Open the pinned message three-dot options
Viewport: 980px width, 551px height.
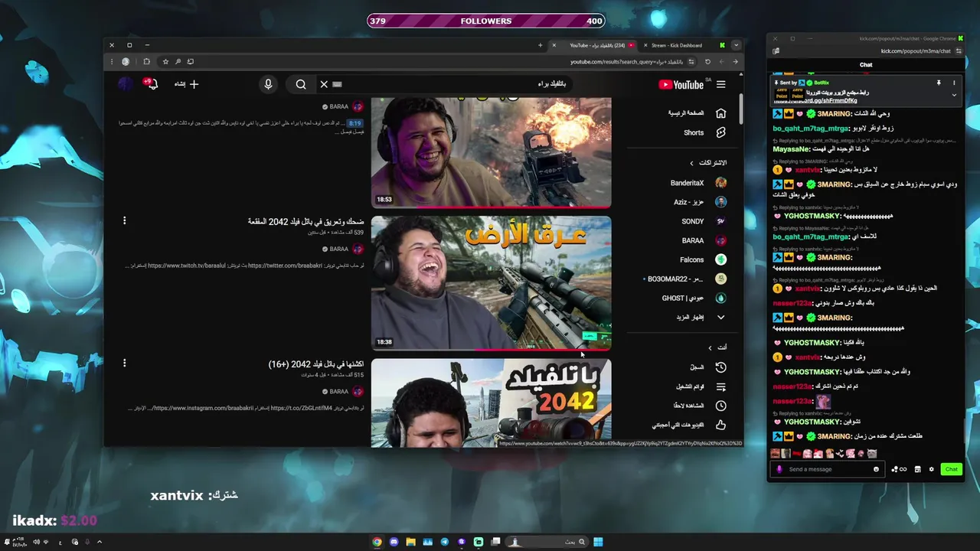[x=954, y=83]
